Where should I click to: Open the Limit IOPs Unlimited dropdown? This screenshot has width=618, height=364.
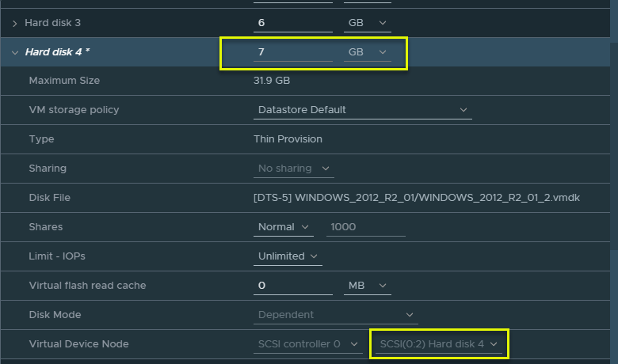click(x=288, y=256)
